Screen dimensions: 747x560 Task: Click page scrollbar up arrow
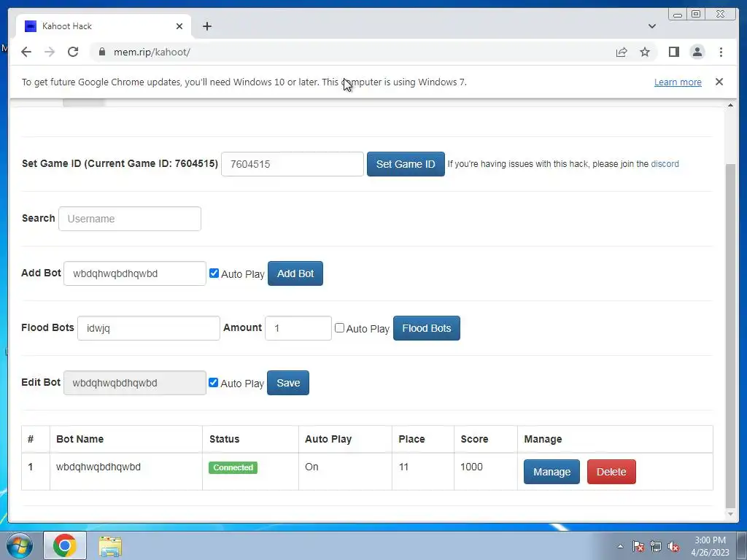tap(730, 105)
